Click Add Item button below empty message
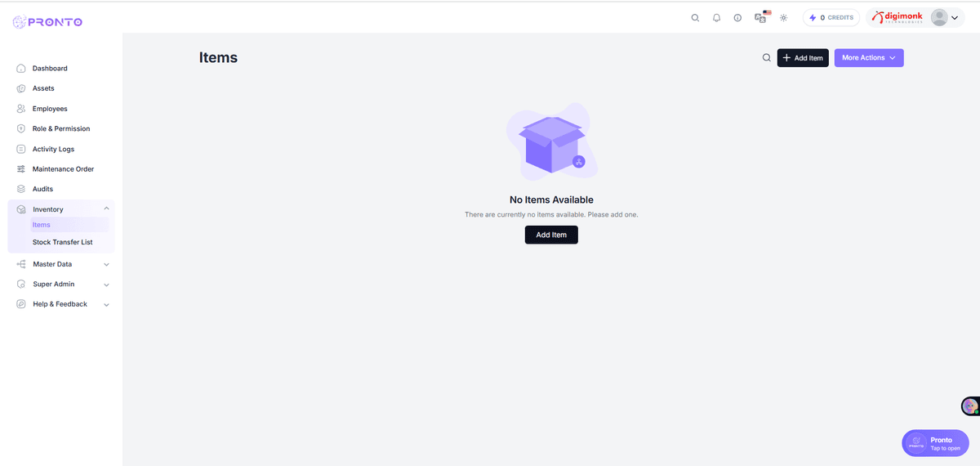This screenshot has width=980, height=466. (551, 235)
